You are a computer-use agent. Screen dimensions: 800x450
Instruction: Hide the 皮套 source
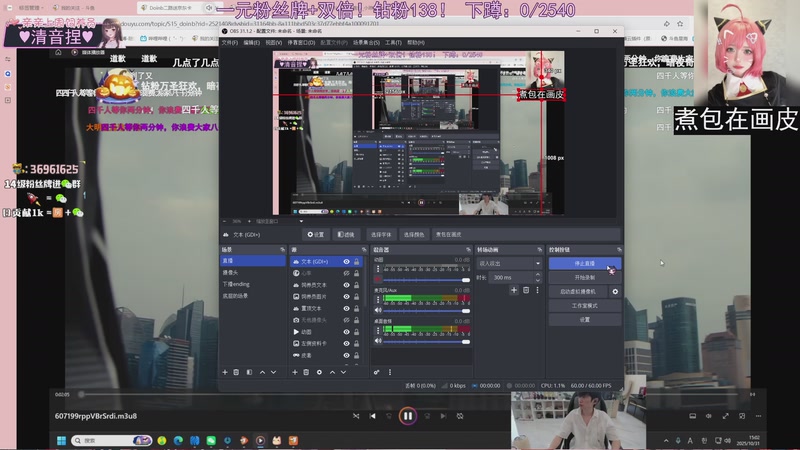click(x=346, y=356)
